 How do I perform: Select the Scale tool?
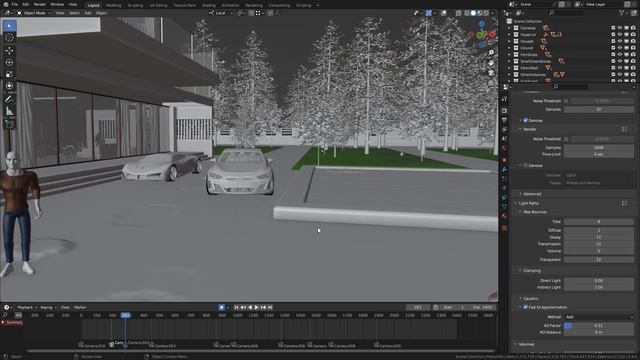pos(9,74)
